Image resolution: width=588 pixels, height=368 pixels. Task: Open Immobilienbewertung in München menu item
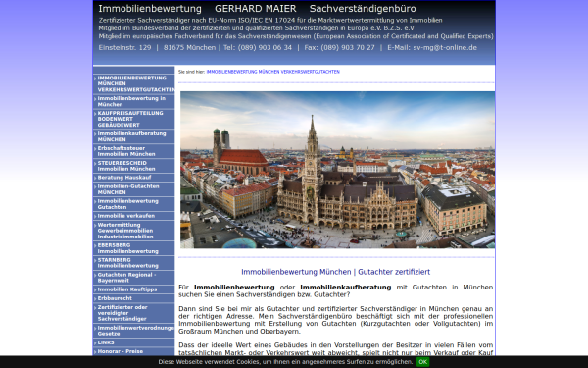point(133,101)
